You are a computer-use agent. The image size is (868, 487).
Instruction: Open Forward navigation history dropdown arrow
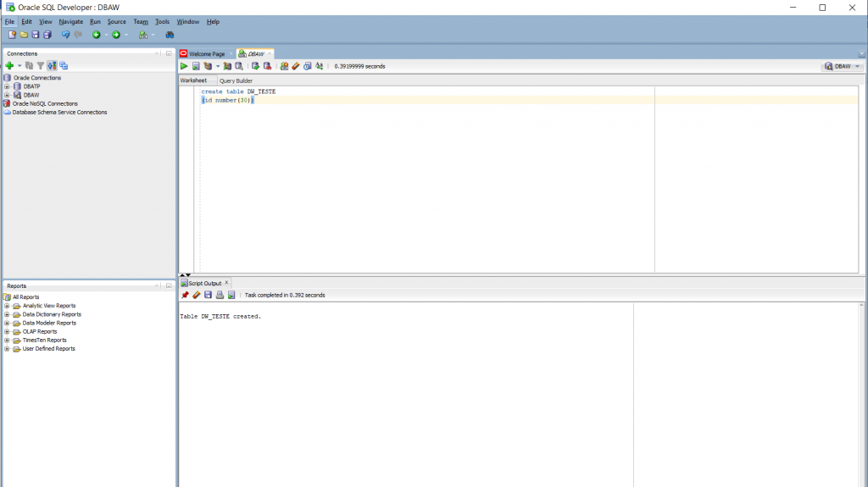[x=126, y=35]
